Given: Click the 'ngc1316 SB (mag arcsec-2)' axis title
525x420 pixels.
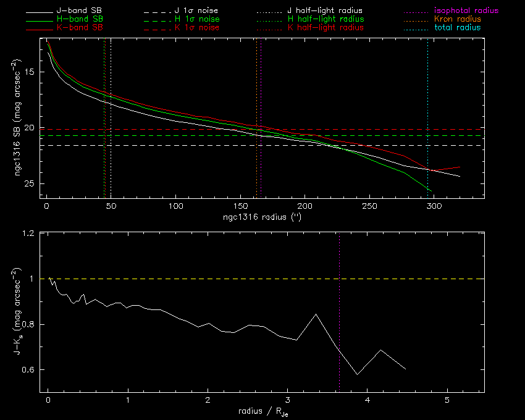Looking at the screenshot, I should 17,117.
